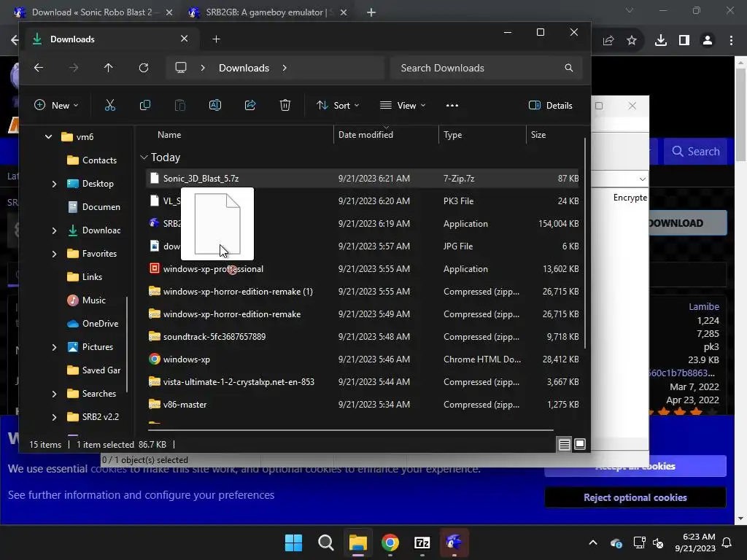Add a new Explorer tab
This screenshot has width=747, height=560.
tap(216, 39)
